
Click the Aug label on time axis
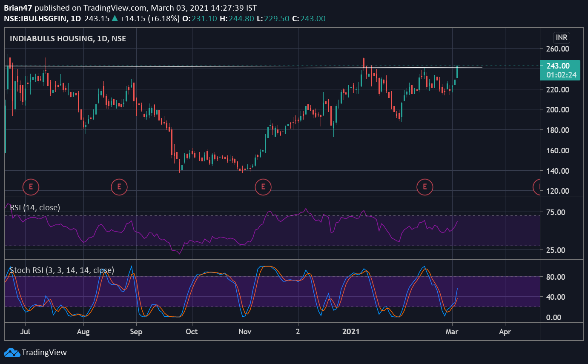point(83,331)
